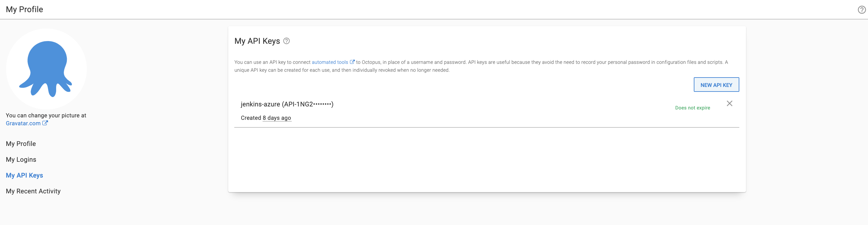Navigate to My Profile in the sidebar
Image resolution: width=868 pixels, height=225 pixels.
pyautogui.click(x=21, y=144)
